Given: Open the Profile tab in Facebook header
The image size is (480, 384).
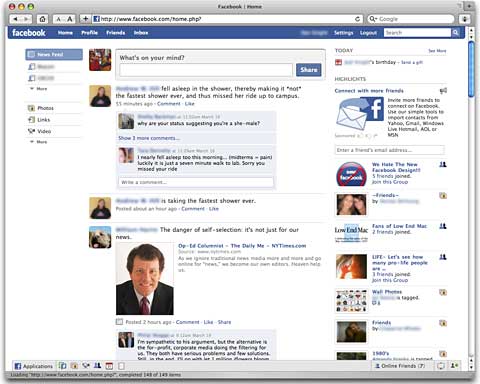Looking at the screenshot, I should (x=89, y=33).
